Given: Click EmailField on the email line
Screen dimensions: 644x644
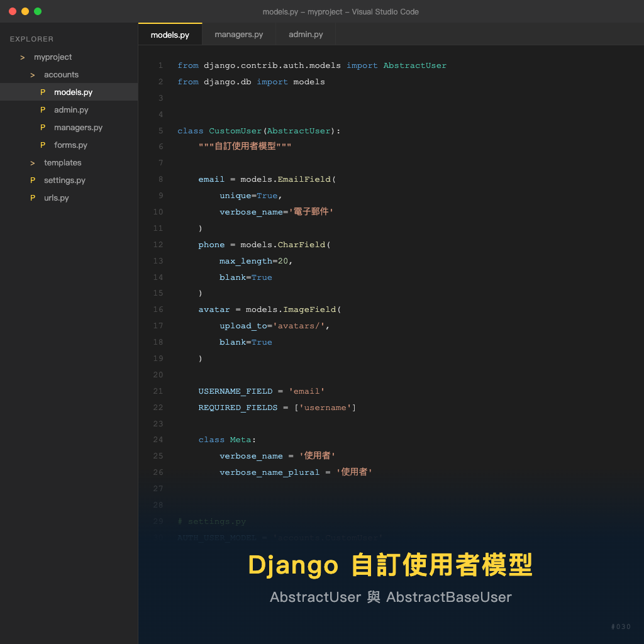Looking at the screenshot, I should click(304, 179).
